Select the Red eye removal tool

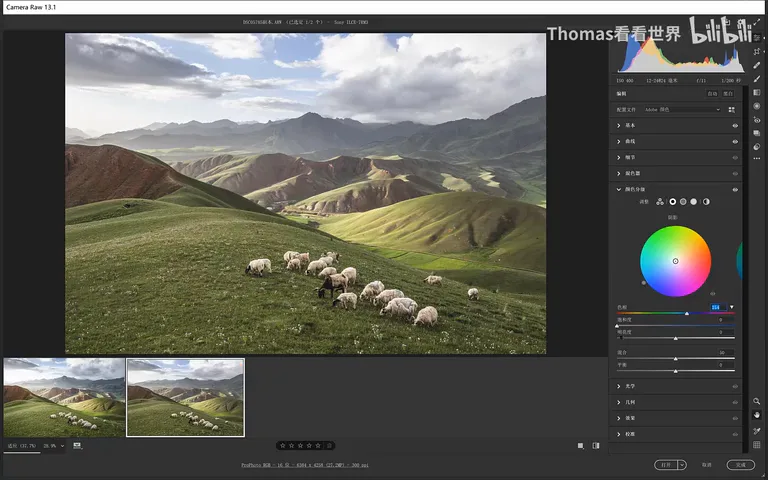(x=757, y=120)
